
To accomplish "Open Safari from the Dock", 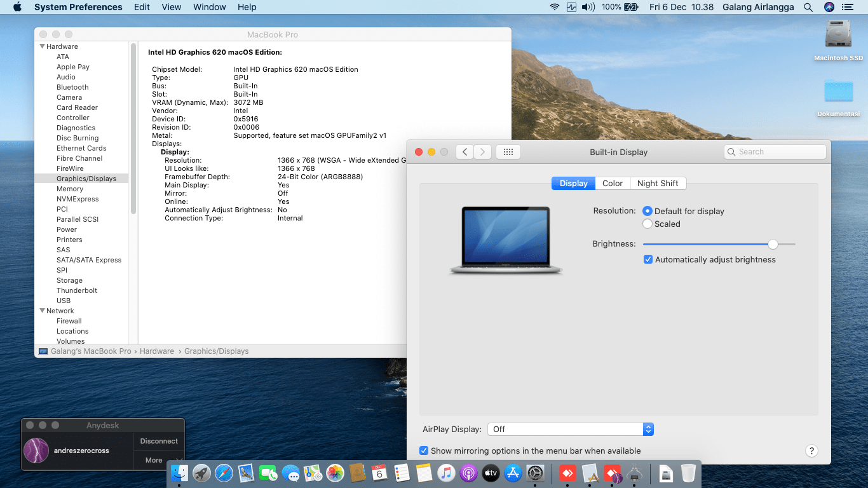I will point(224,473).
